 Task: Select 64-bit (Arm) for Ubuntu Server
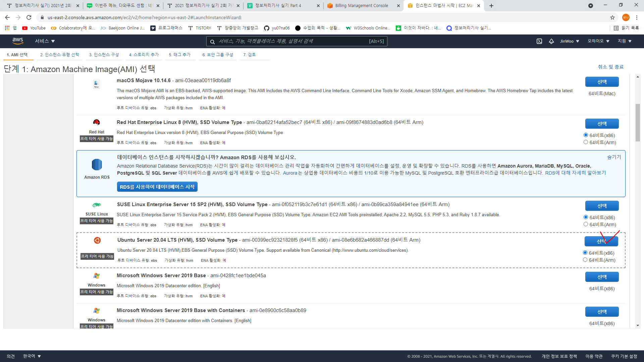[x=585, y=260]
